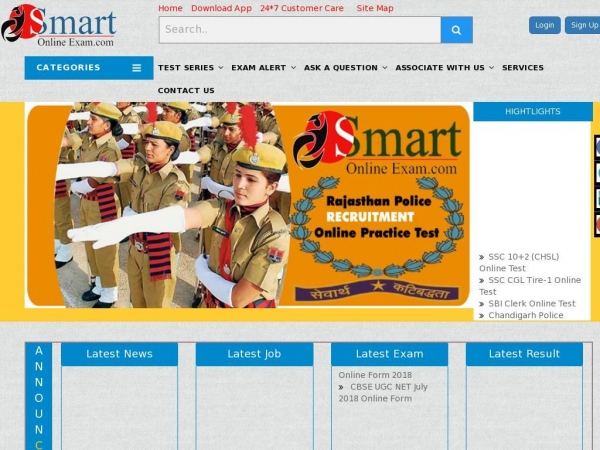Open the Download App link
600x450 pixels.
[x=221, y=8]
